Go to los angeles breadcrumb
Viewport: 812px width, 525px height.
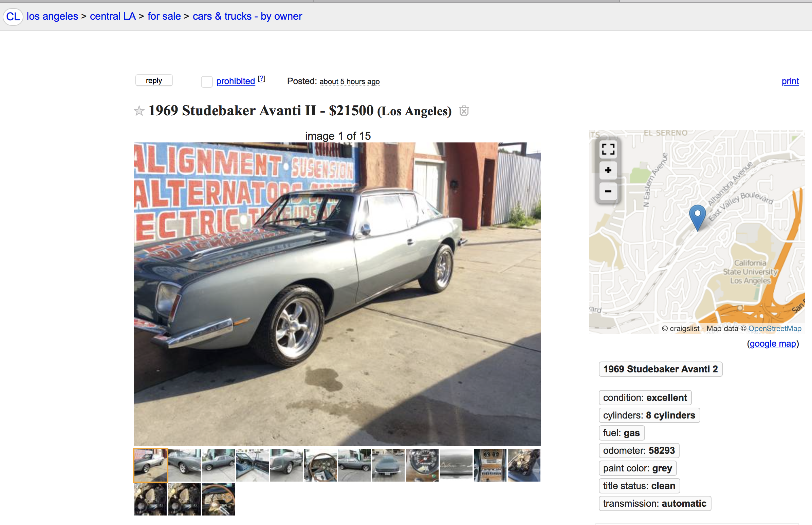(x=52, y=16)
